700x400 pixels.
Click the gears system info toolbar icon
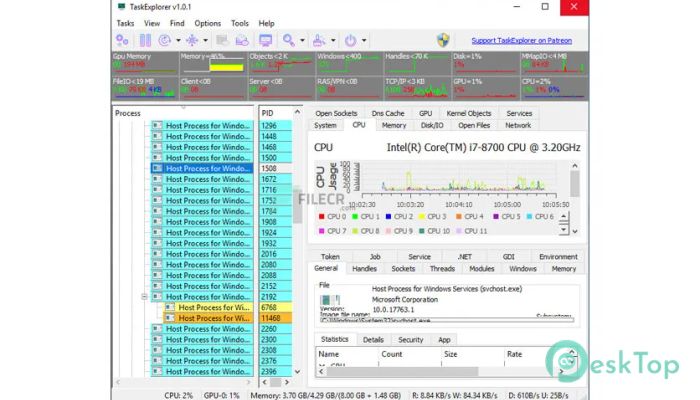tap(122, 40)
